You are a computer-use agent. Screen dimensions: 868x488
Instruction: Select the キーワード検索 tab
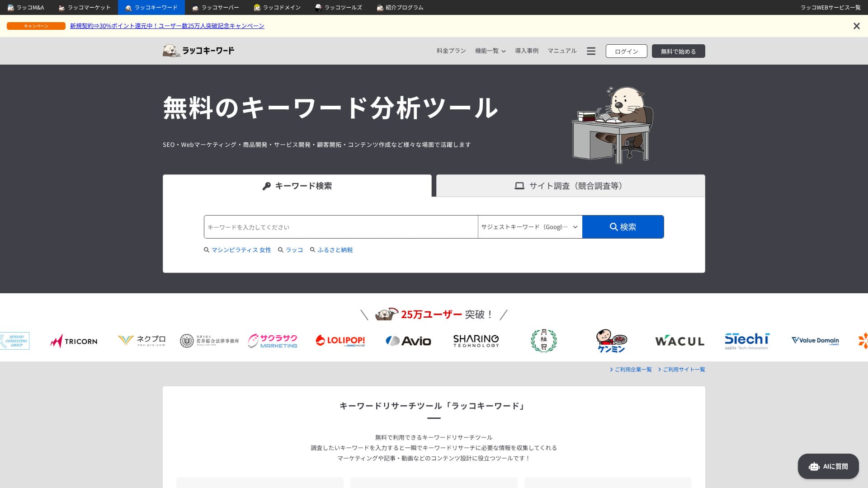point(297,186)
